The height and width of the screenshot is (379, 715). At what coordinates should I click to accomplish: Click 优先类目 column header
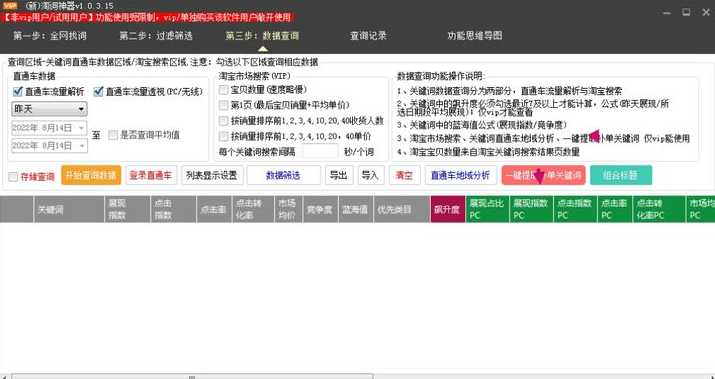click(402, 209)
